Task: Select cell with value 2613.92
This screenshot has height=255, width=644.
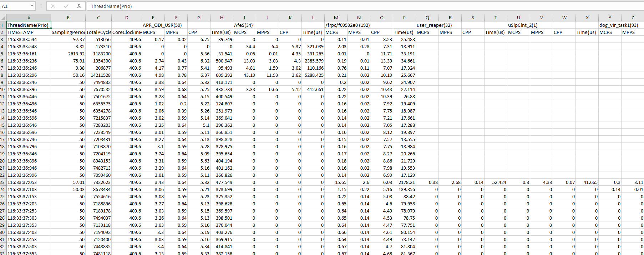Action: coord(68,54)
